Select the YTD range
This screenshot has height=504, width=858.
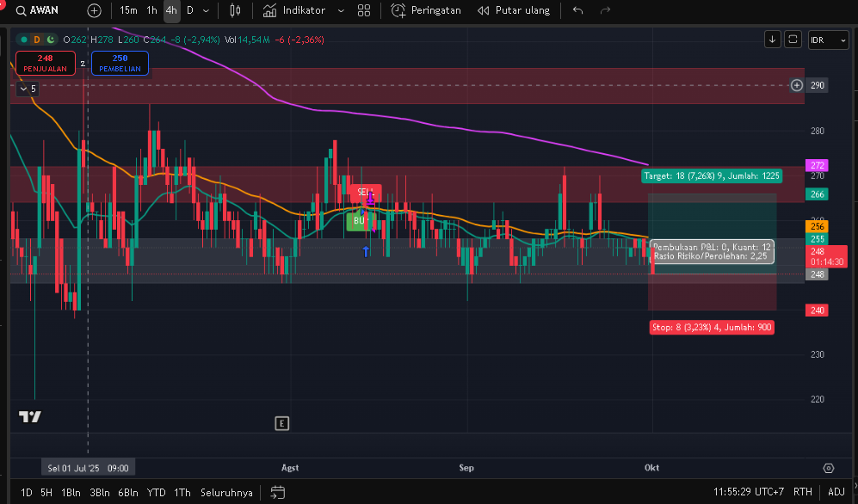[157, 493]
